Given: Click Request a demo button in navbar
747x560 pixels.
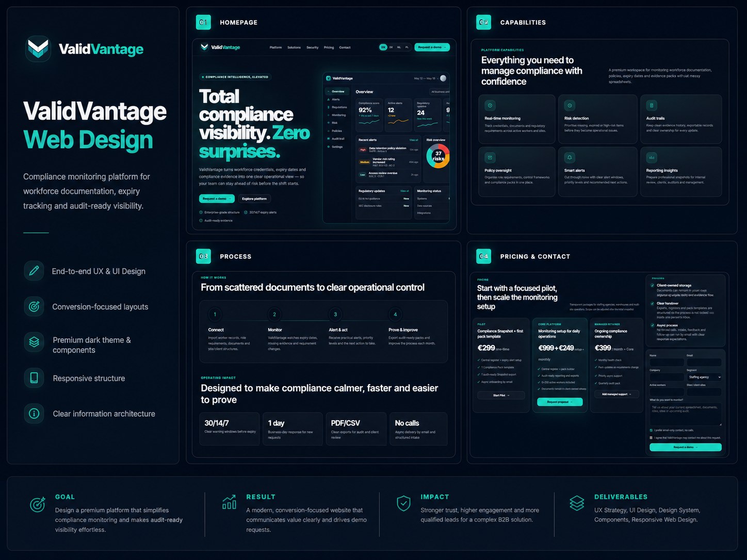Looking at the screenshot, I should [x=432, y=47].
